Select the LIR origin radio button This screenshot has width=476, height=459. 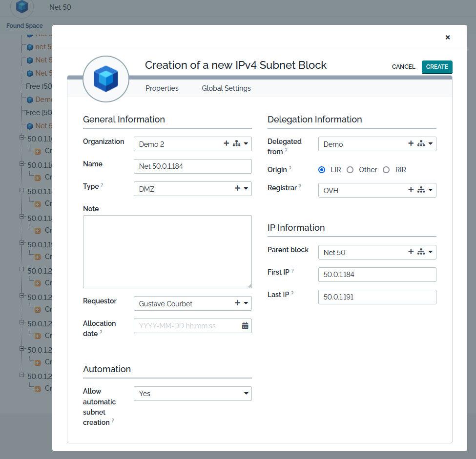tap(322, 170)
